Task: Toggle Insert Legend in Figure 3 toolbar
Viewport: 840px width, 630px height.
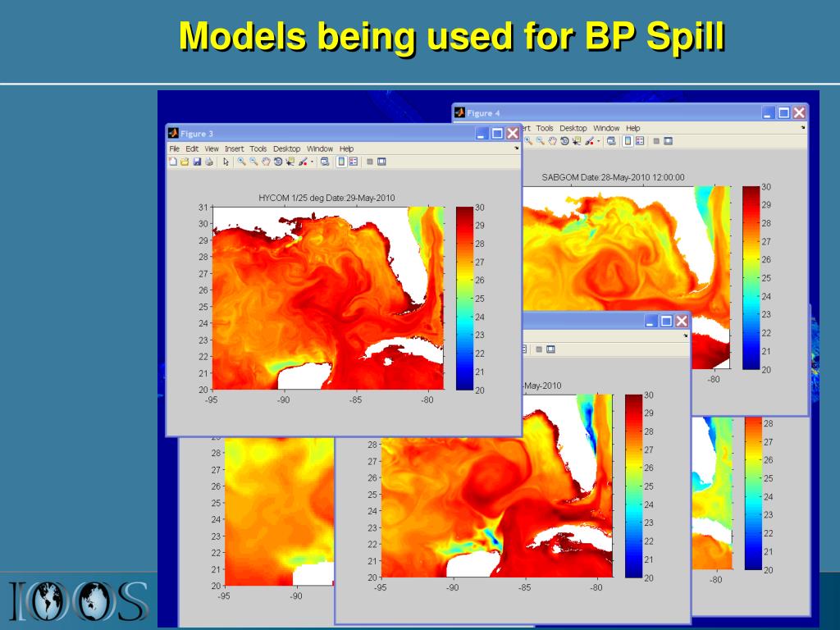Action: tap(353, 162)
